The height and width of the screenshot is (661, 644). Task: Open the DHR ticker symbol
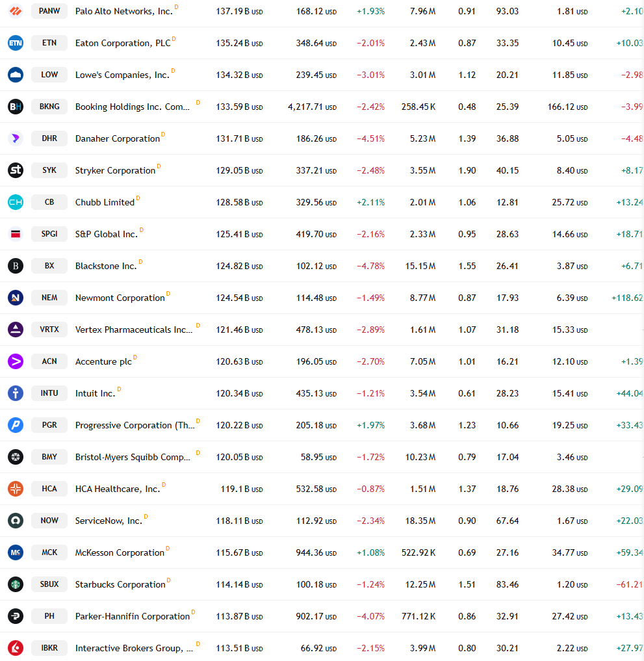pyautogui.click(x=49, y=138)
